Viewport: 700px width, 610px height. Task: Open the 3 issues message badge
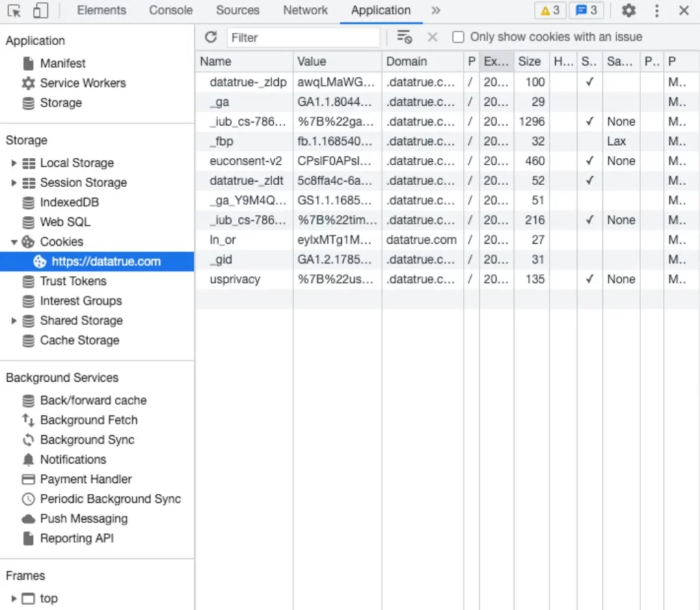point(587,10)
